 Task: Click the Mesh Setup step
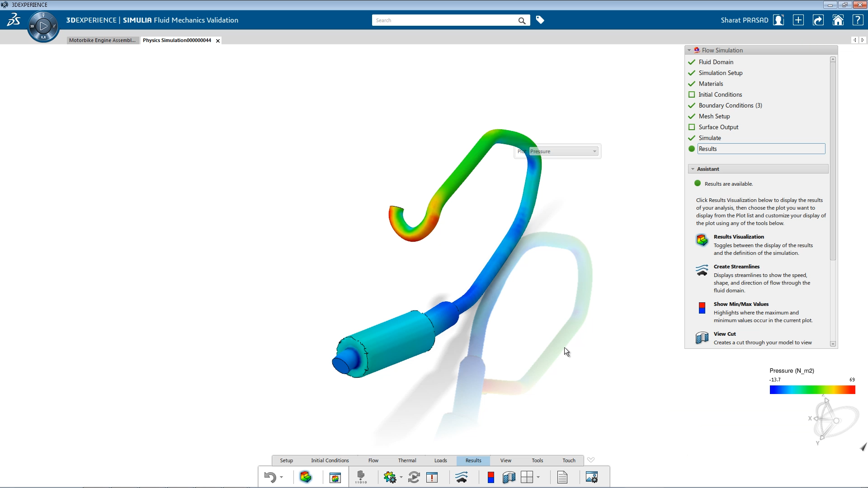tap(714, 116)
